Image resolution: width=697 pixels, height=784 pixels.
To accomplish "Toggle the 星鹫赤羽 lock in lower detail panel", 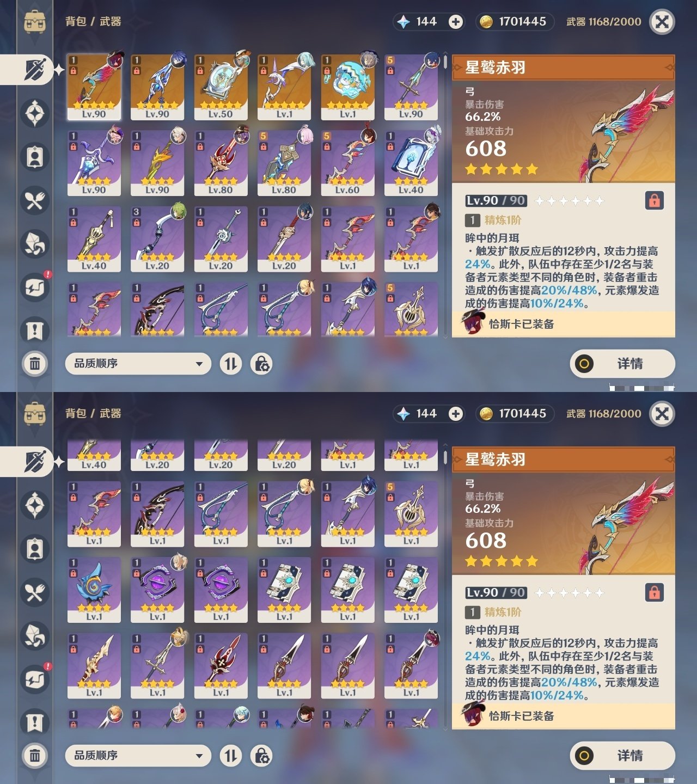I will pyautogui.click(x=654, y=592).
